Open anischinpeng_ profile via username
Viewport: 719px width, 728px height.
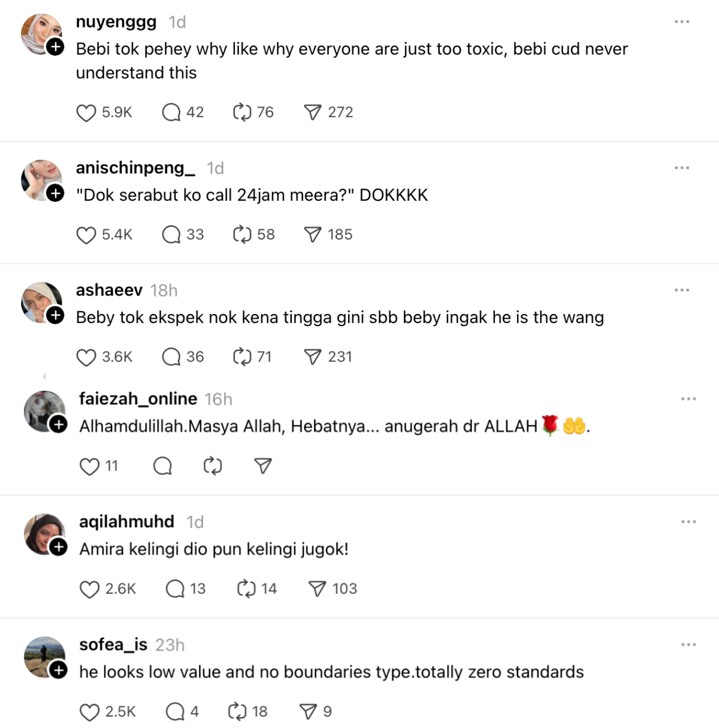coord(135,168)
